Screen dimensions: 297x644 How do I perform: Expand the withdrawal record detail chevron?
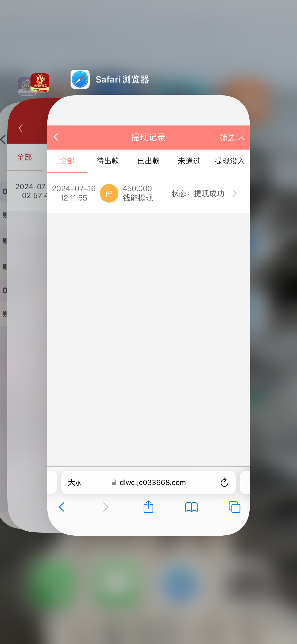click(235, 193)
